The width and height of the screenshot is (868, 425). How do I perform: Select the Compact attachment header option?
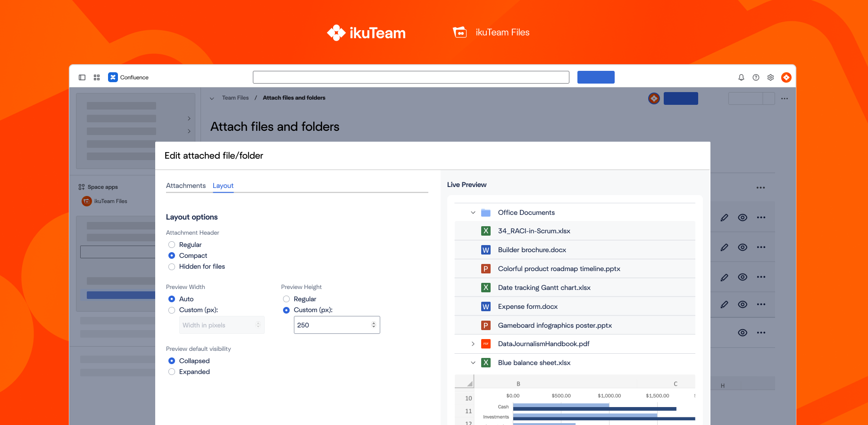[172, 255]
